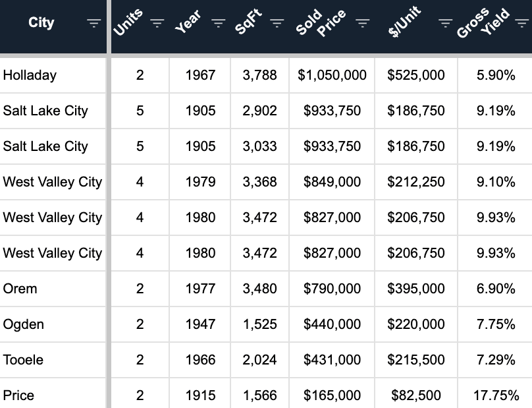Open the $/Unit column filter icon

coord(446,24)
